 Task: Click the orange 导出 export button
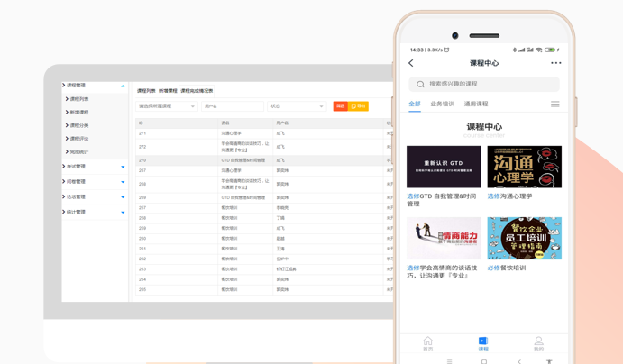pyautogui.click(x=358, y=106)
